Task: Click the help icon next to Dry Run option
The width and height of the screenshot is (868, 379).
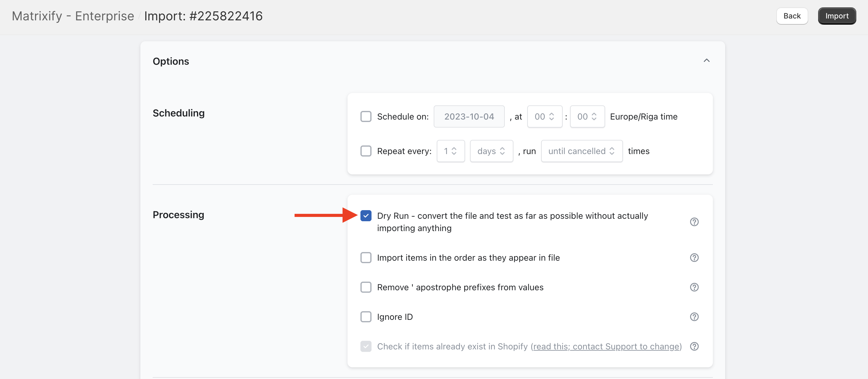Action: click(x=694, y=222)
